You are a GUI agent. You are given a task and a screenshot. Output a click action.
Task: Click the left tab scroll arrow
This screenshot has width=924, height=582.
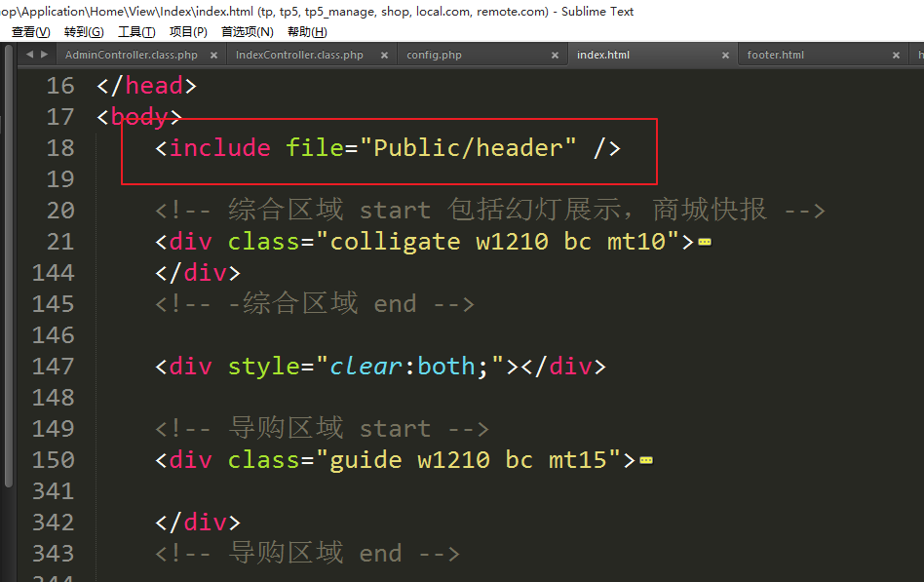coord(29,55)
